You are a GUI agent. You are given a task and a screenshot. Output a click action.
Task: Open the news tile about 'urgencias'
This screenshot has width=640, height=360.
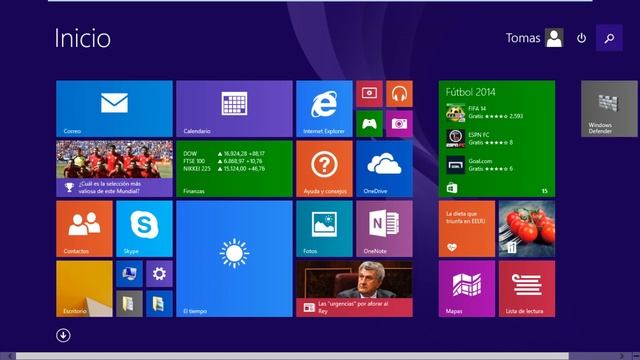click(354, 289)
